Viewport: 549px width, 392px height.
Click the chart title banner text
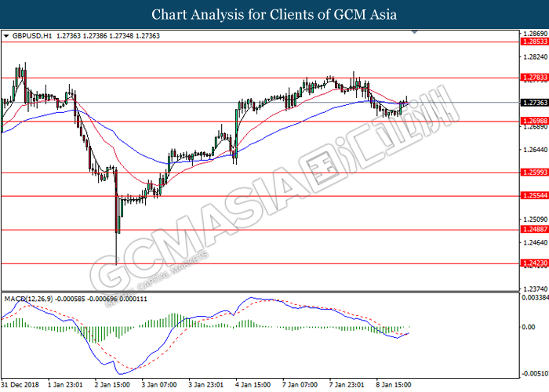point(274,15)
